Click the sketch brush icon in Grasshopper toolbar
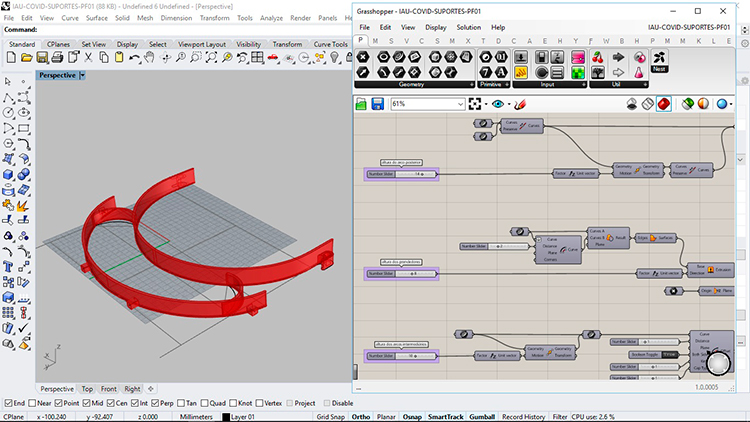Image resolution: width=750 pixels, height=422 pixels. [520, 104]
